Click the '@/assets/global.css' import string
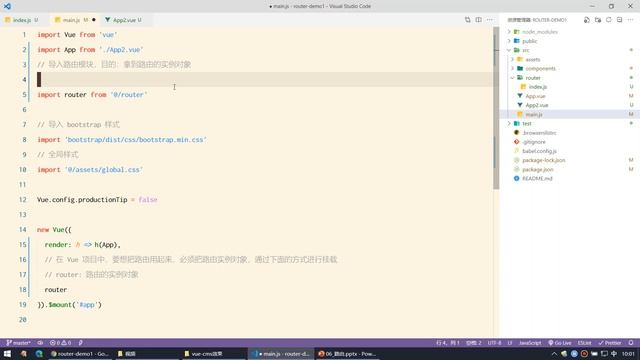The height and width of the screenshot is (360, 640). point(104,169)
